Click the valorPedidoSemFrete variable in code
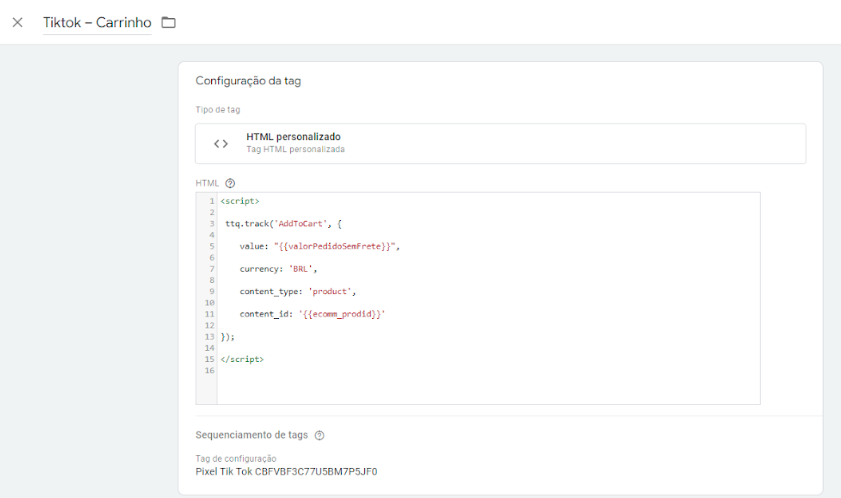Screen dimensions: 841x498 (337, 246)
